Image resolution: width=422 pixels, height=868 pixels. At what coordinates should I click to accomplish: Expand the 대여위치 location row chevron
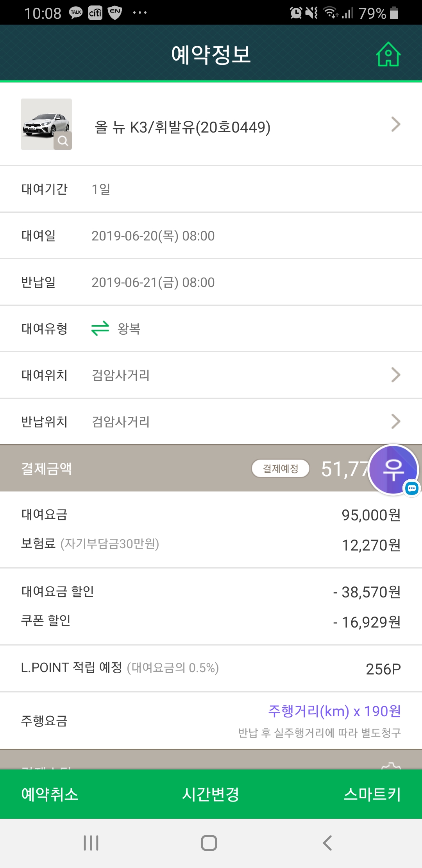[x=395, y=375]
